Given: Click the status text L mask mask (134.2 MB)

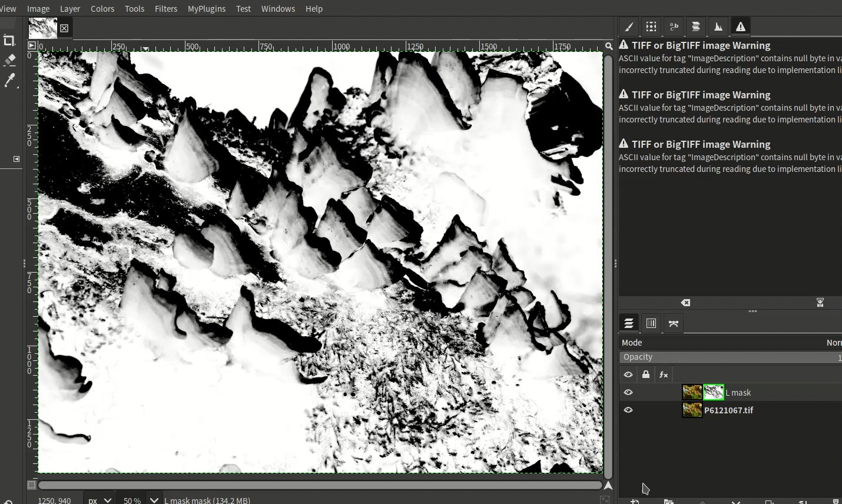Looking at the screenshot, I should tap(207, 500).
